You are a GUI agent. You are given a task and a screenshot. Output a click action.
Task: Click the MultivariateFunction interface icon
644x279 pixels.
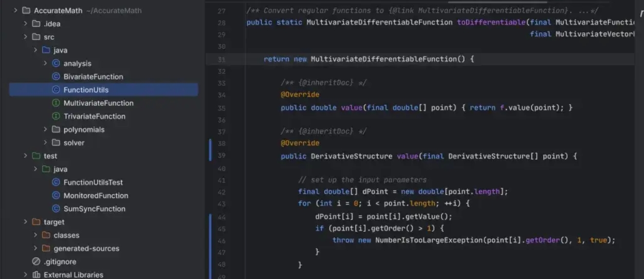(x=56, y=103)
